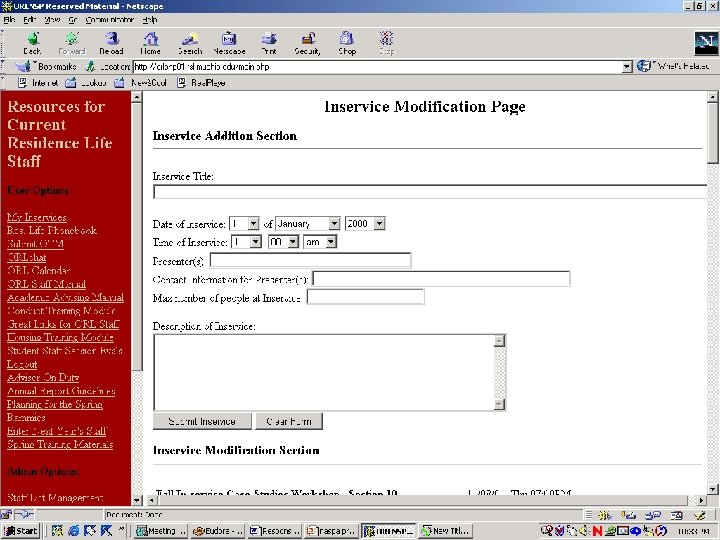Open the File menu
The width and height of the screenshot is (720, 540).
pyautogui.click(x=9, y=20)
